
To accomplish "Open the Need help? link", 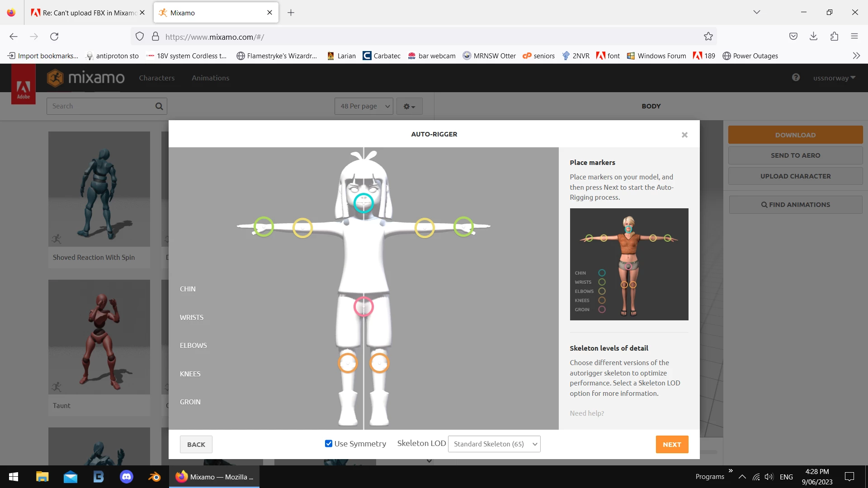I will pyautogui.click(x=586, y=413).
